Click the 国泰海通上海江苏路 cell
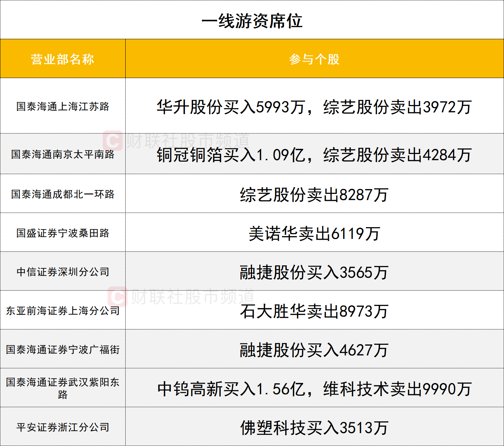The width and height of the screenshot is (504, 446). click(x=62, y=106)
